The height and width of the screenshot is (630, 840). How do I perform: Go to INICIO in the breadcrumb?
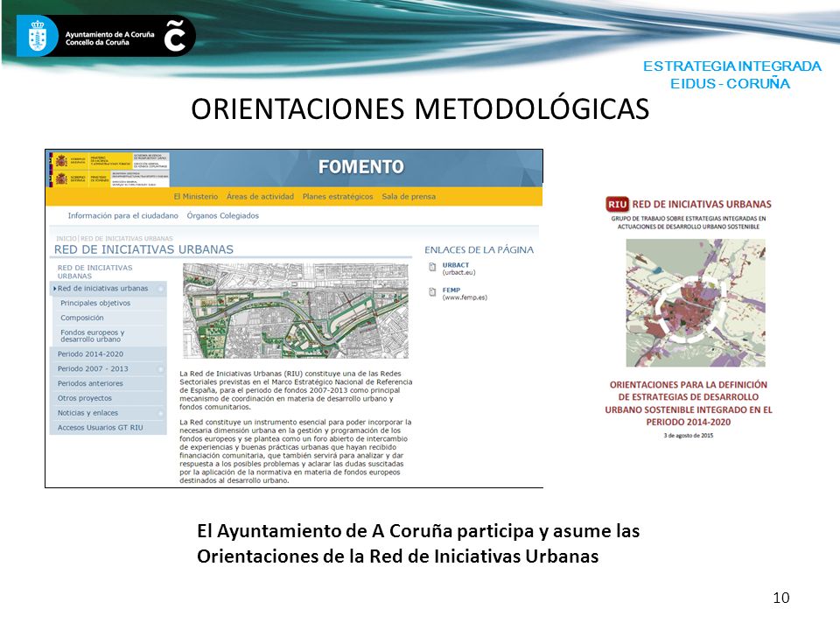click(x=66, y=238)
